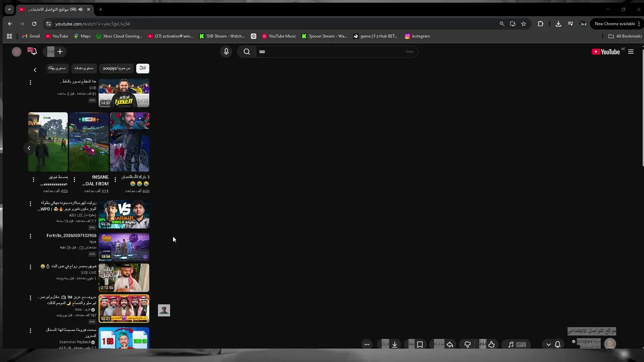Select the white 'الكل' filter chip
This screenshot has width=644, height=362.
click(143, 68)
